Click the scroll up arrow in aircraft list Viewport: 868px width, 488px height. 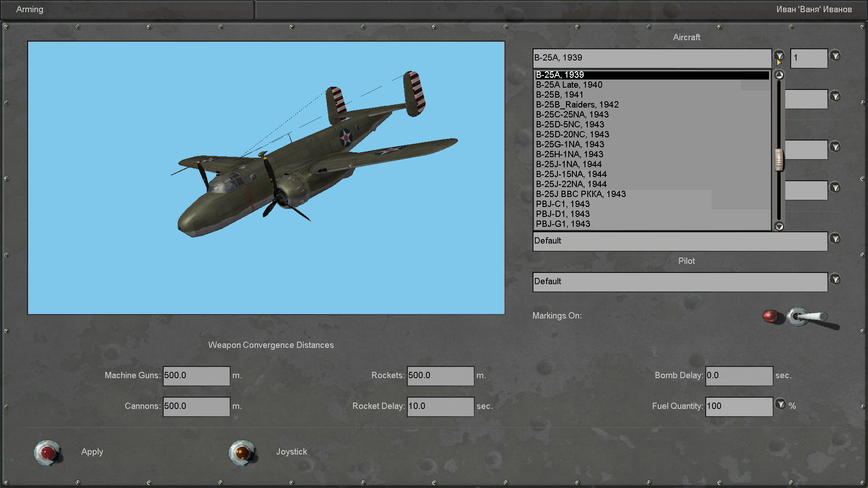(779, 75)
